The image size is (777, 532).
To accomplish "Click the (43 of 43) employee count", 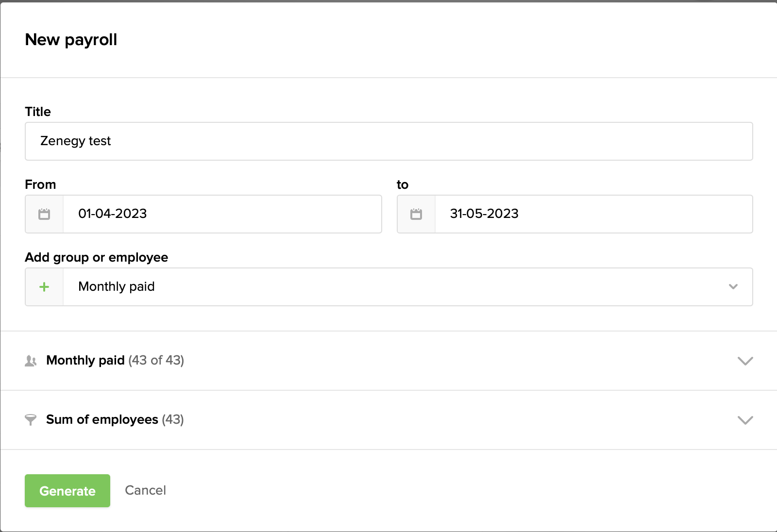I will coord(156,361).
